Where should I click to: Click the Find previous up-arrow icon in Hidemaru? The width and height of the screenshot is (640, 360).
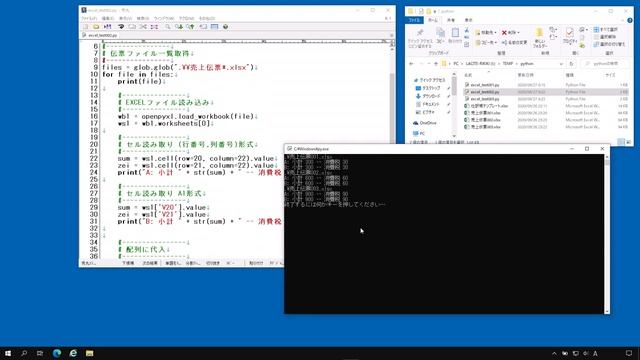(x=190, y=27)
